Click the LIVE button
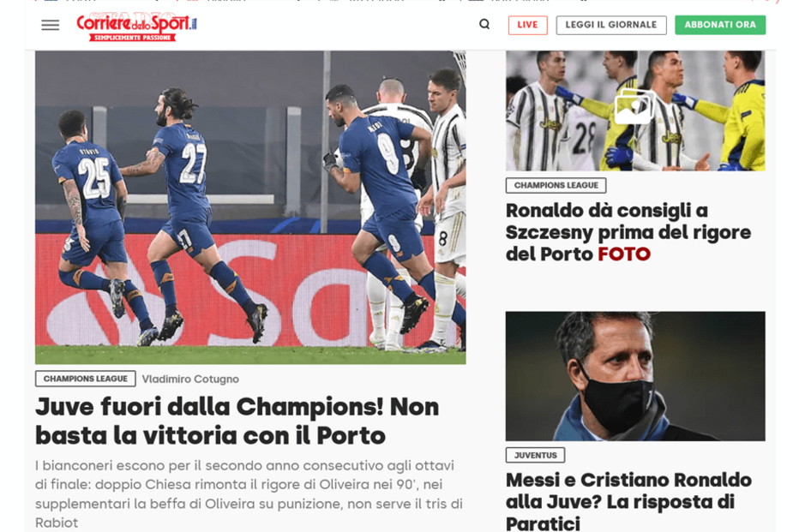The width and height of the screenshot is (799, 532). pos(527,25)
